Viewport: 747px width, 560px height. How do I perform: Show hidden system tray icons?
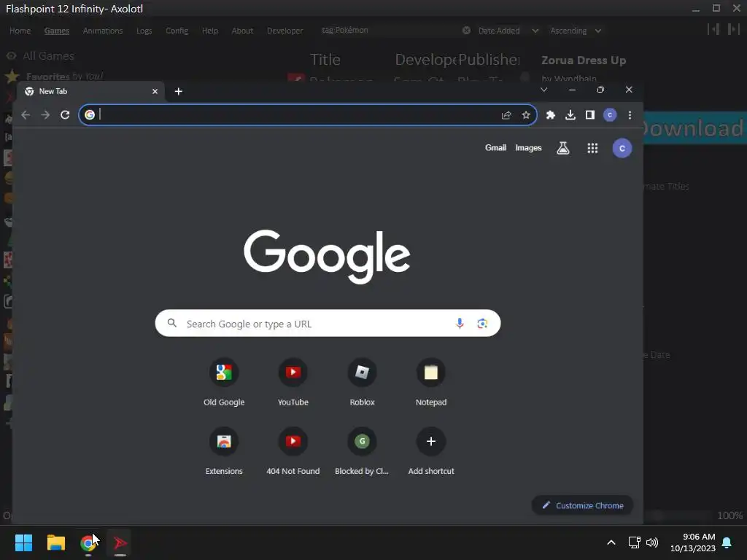pyautogui.click(x=611, y=542)
